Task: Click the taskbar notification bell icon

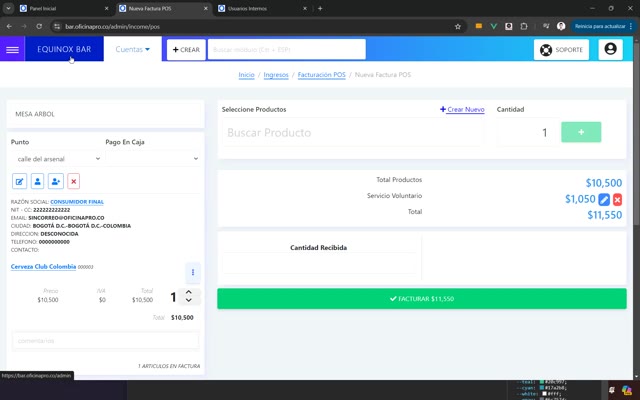Action: [611, 390]
